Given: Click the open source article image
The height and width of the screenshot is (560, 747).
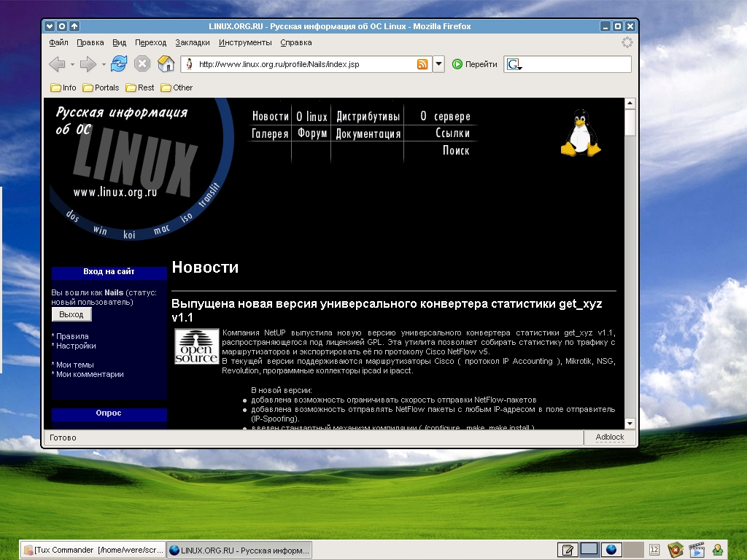Looking at the screenshot, I should [196, 346].
